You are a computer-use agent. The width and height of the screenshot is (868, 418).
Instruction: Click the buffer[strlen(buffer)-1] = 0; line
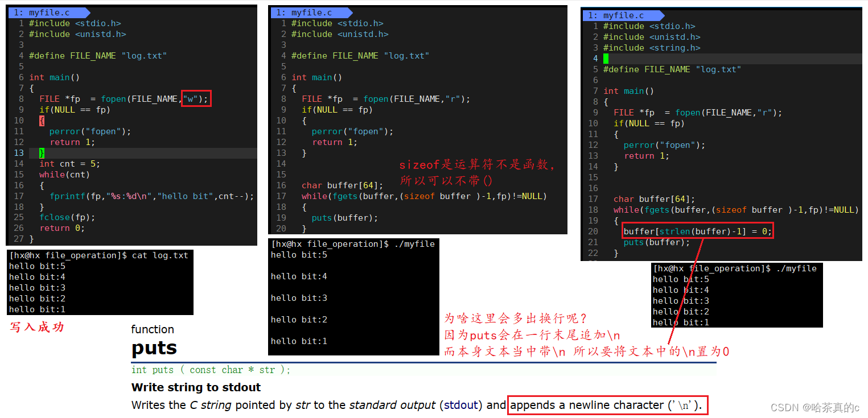pyautogui.click(x=698, y=231)
